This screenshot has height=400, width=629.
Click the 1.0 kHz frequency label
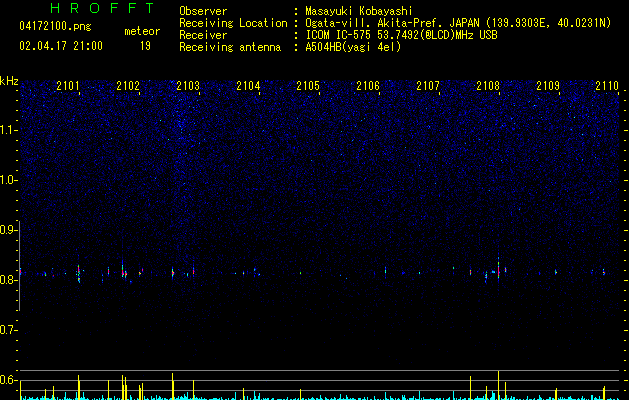click(8, 180)
